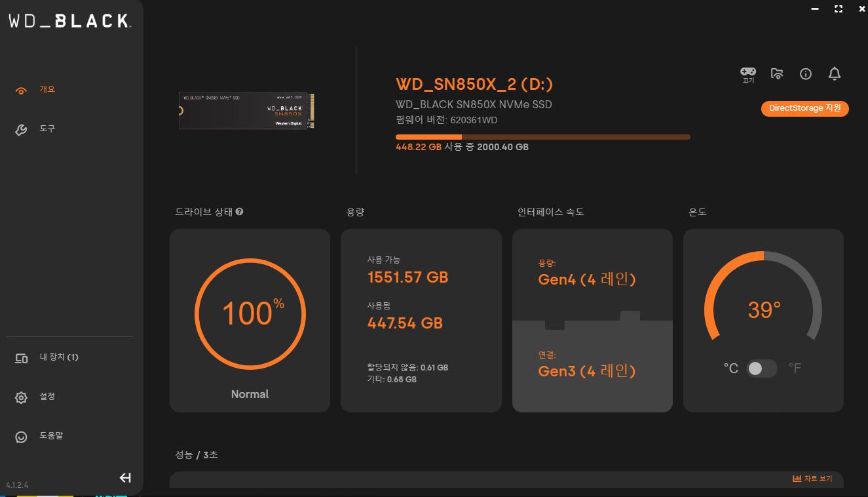Click the help smiley icon
The image size is (868, 497).
21,437
